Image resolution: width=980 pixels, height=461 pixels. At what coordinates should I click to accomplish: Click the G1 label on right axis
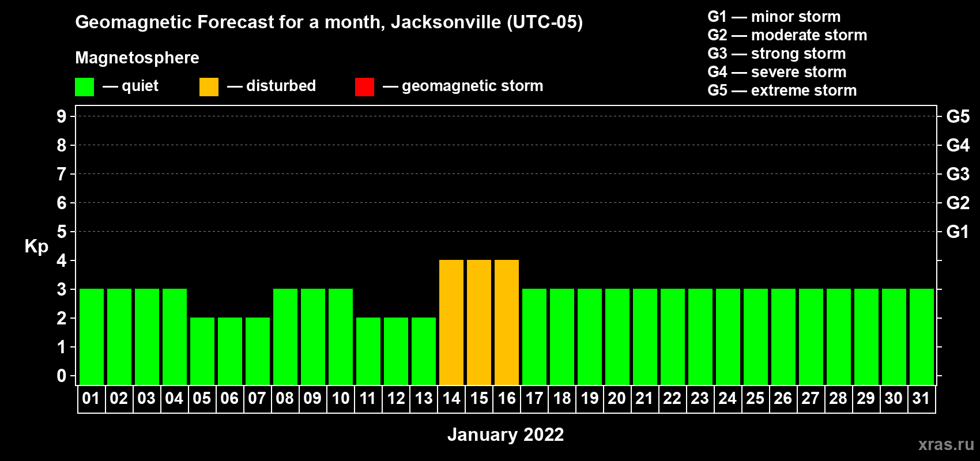[958, 232]
